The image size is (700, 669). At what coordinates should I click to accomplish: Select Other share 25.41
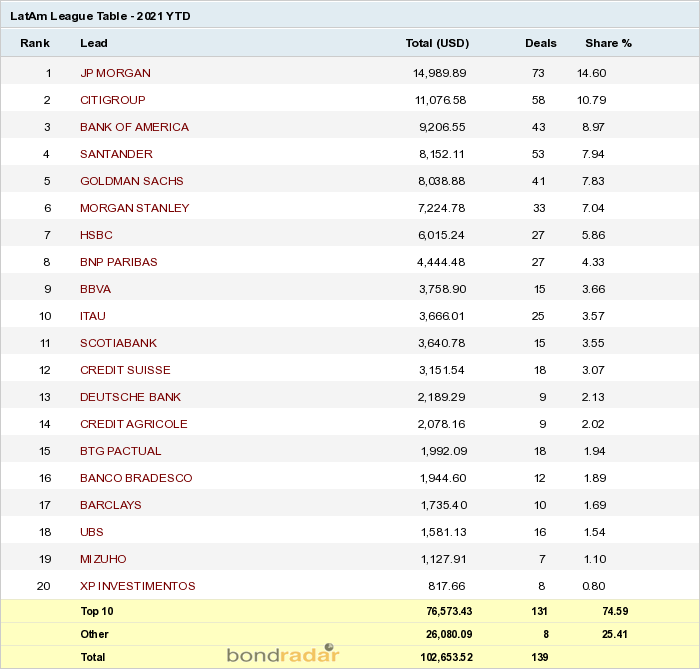click(x=615, y=634)
